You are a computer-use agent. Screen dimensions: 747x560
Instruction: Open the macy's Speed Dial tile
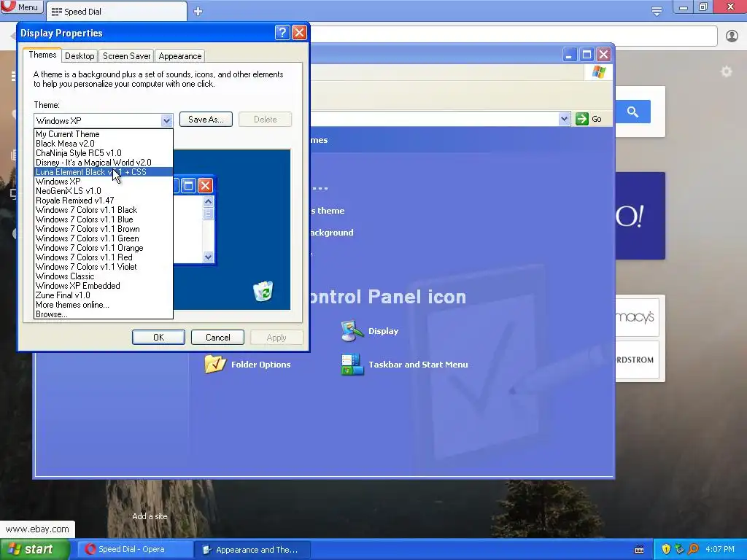637,317
